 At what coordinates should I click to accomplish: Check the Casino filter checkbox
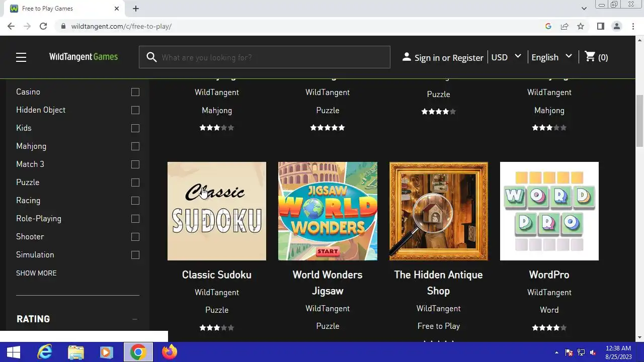[x=135, y=92]
